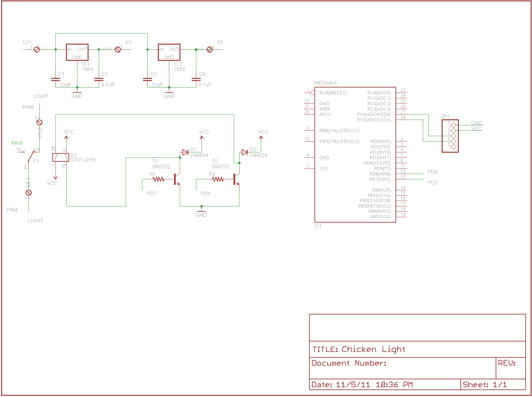Screen dimensions: 532x397
Task: Select the relay K1 DS2-L2-5V symbol
Action: point(61,157)
